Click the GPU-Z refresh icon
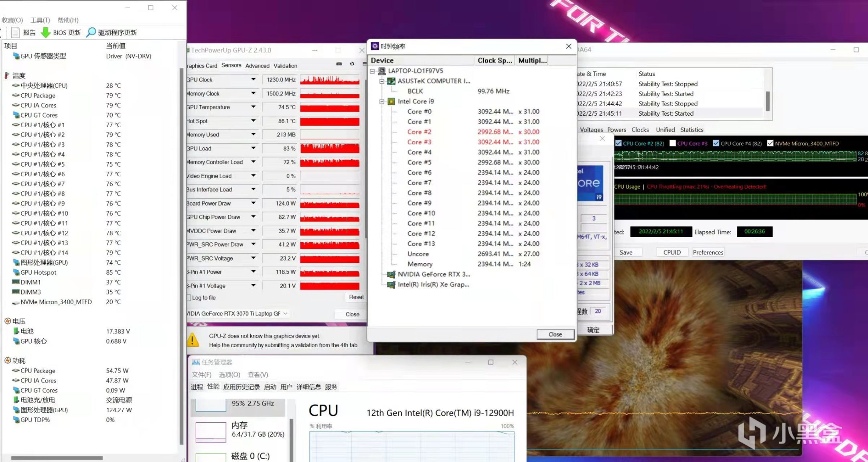Viewport: 868px width, 462px height. [x=352, y=64]
